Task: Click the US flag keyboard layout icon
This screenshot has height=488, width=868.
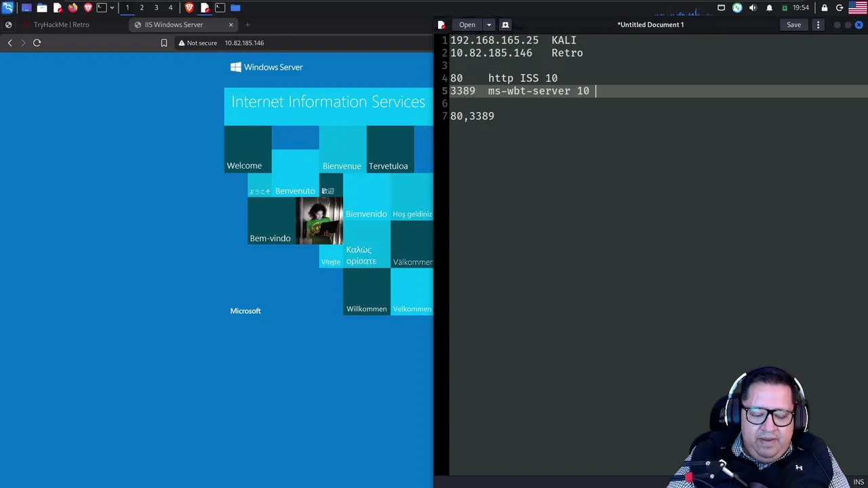Action: (x=858, y=7)
